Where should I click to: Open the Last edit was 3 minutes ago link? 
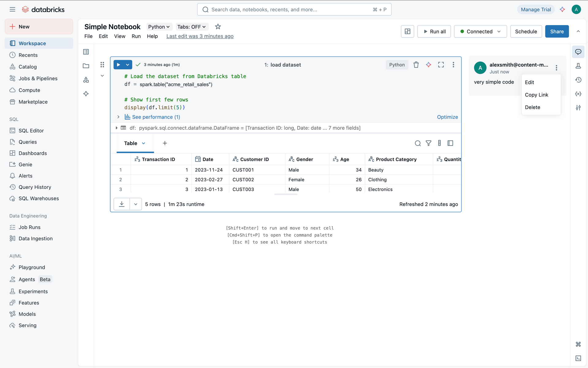click(x=200, y=36)
